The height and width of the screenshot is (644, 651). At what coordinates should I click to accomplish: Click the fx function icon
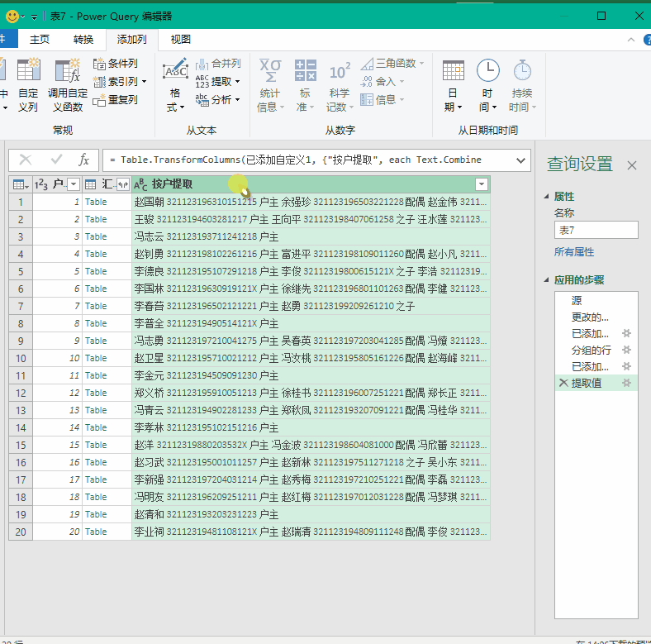click(x=84, y=160)
